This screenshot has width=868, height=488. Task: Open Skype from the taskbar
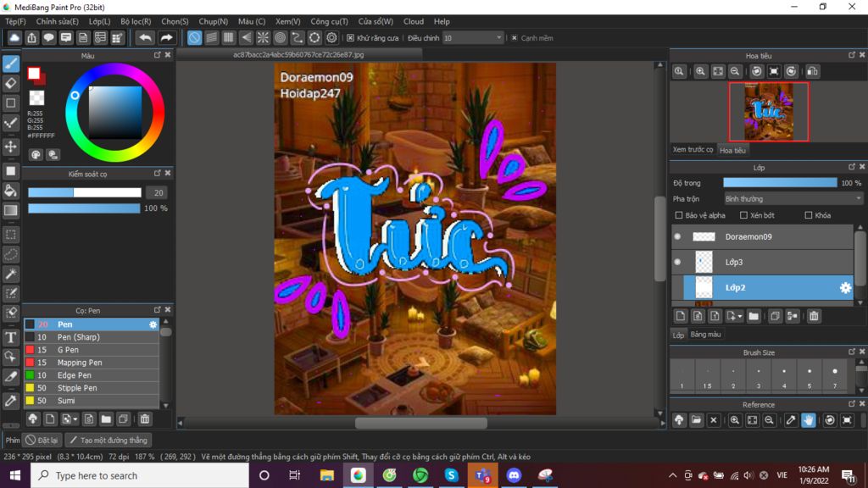(x=451, y=475)
